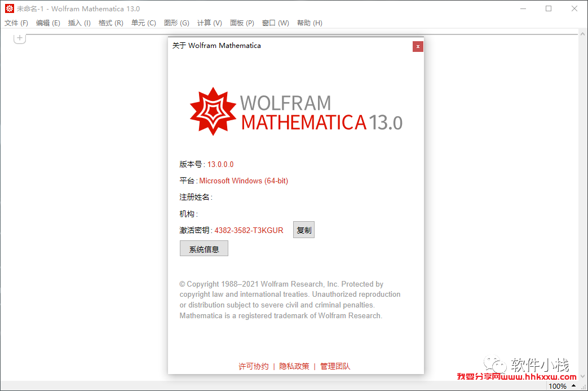Maximize the Mathematica window
Viewport: 588px width, 391px height.
point(549,8)
